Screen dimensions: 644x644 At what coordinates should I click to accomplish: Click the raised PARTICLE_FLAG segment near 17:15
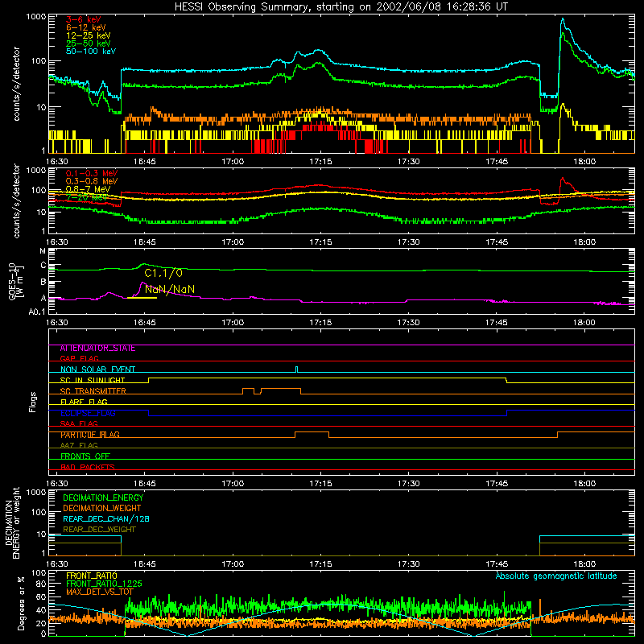coord(312,432)
